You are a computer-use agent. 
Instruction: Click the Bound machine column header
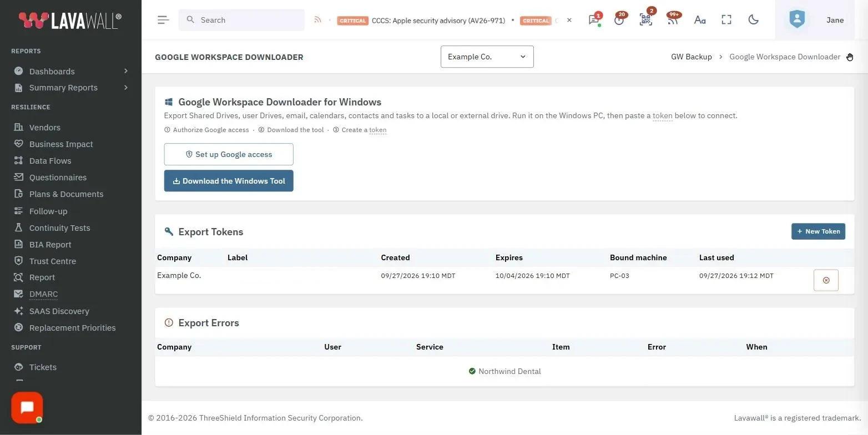coord(638,257)
